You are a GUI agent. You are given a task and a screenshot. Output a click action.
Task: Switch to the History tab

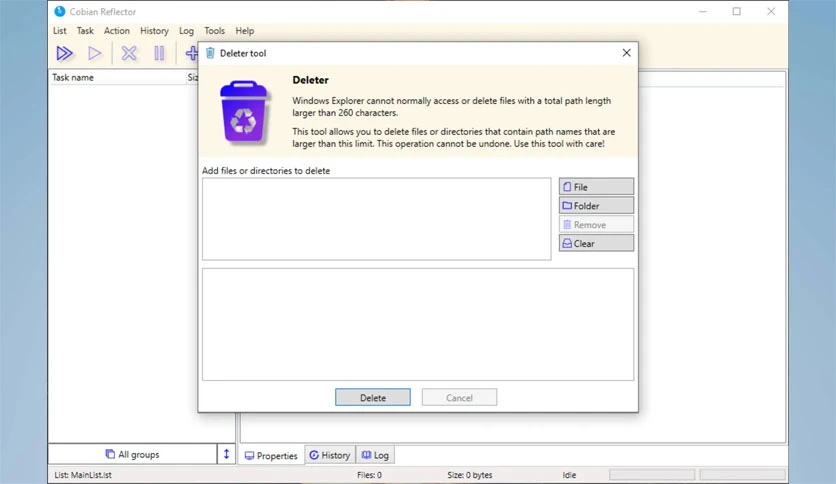tap(330, 455)
